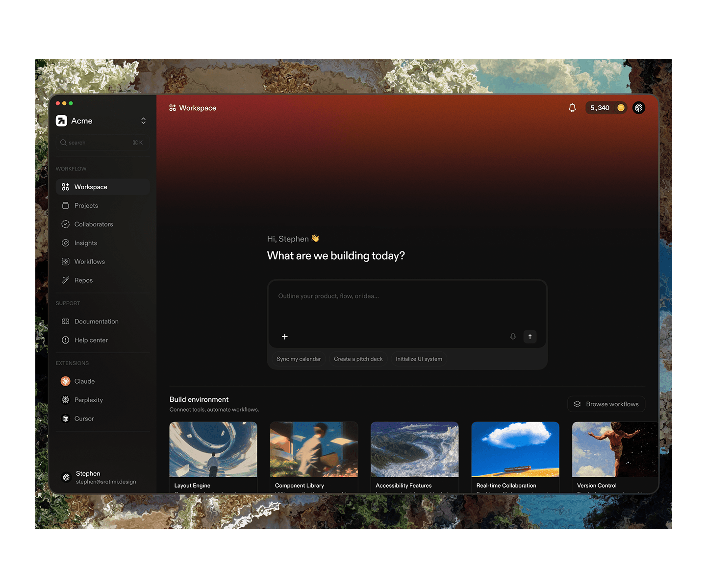
Task: Click the Cursor extension icon
Action: 65,418
